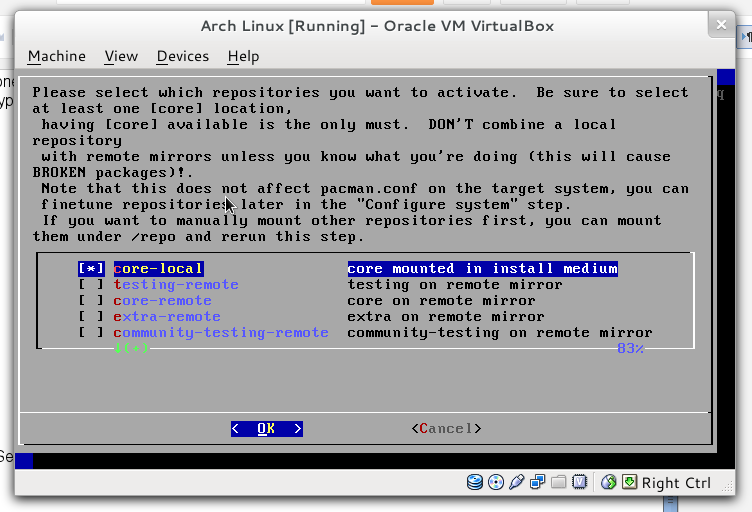This screenshot has height=512, width=752.
Task: Toggle the core-local checkbox
Action: tap(91, 268)
